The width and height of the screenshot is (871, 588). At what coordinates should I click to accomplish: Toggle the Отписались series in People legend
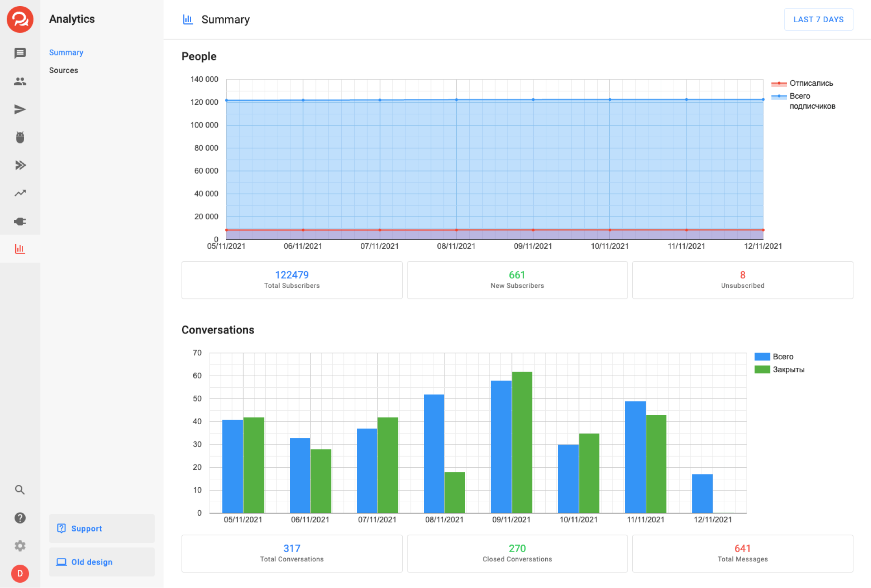811,83
